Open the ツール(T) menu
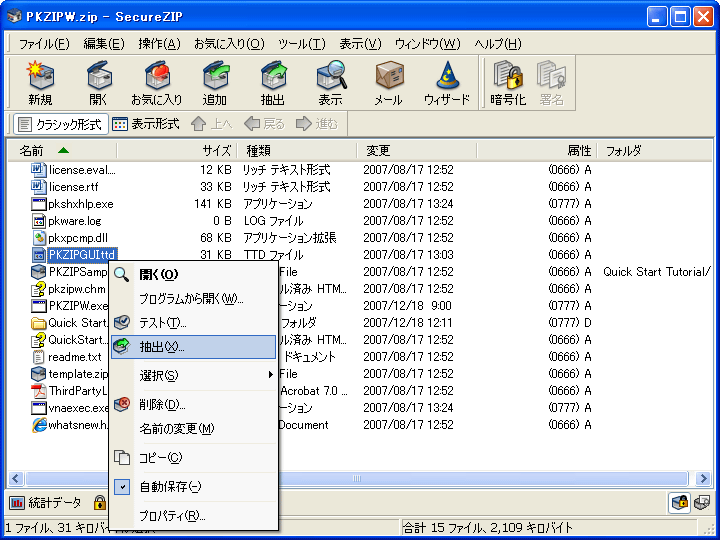This screenshot has height=540, width=720. tap(302, 44)
